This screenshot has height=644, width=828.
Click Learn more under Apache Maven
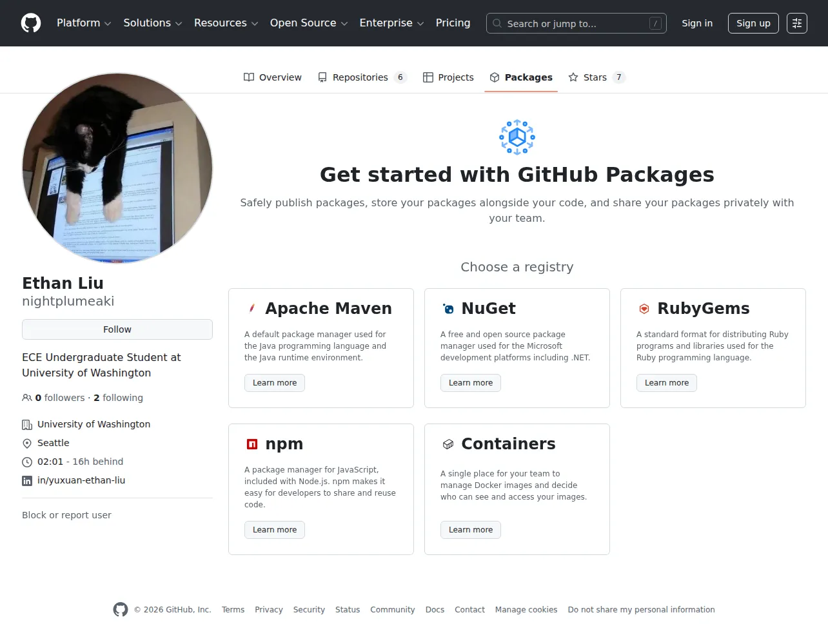tap(275, 383)
